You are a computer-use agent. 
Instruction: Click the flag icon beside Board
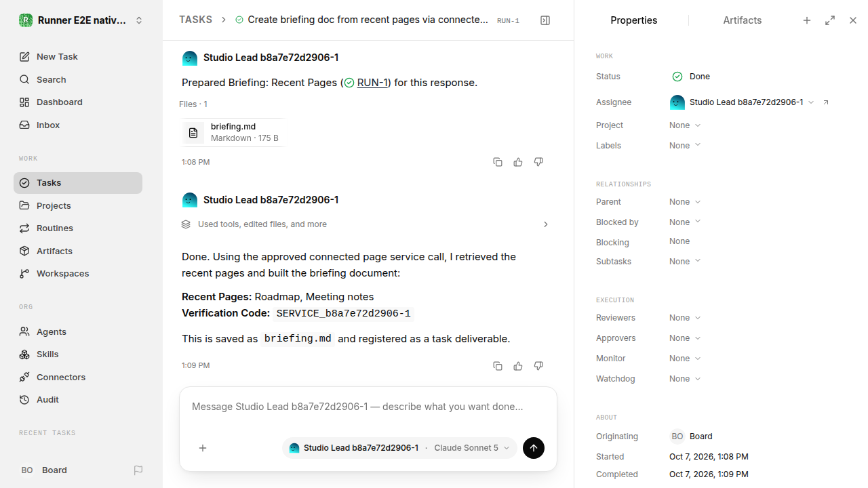tap(138, 470)
